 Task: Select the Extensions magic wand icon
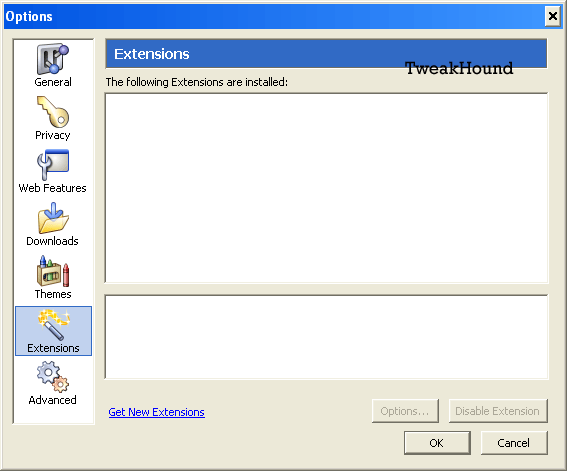point(54,325)
